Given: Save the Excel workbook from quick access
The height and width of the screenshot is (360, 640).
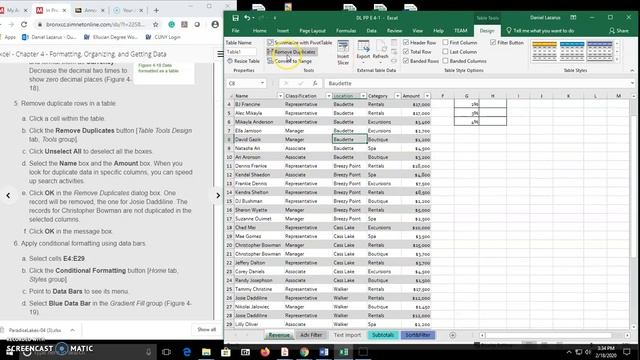Looking at the screenshot, I should pos(236,18).
